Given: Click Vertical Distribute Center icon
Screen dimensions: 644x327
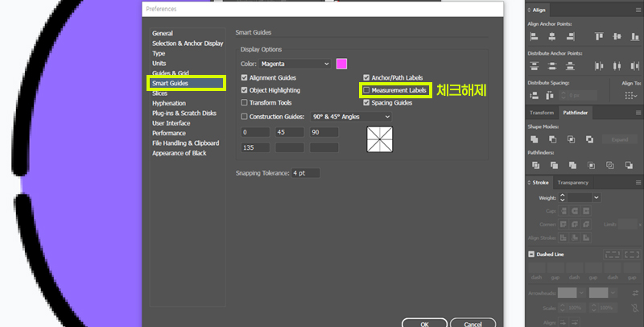Looking at the screenshot, I should pyautogui.click(x=552, y=66).
